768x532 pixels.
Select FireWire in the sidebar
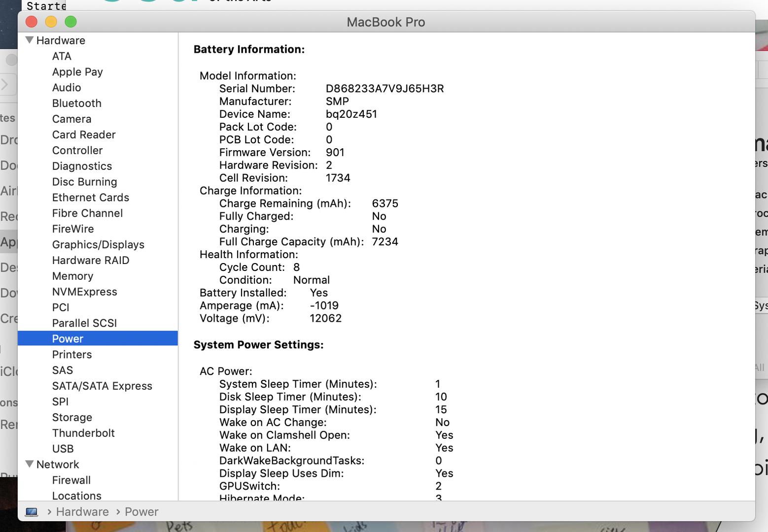pyautogui.click(x=73, y=229)
